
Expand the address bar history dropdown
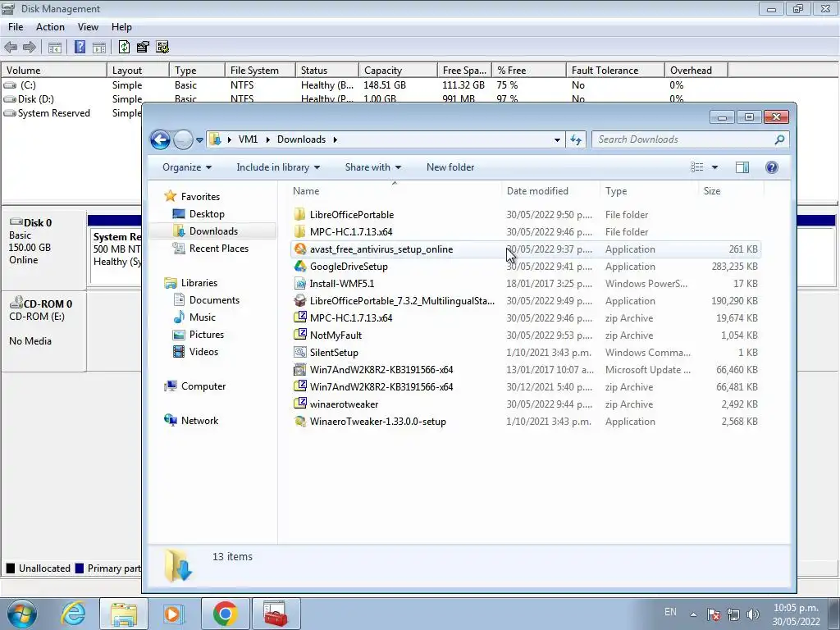click(557, 139)
